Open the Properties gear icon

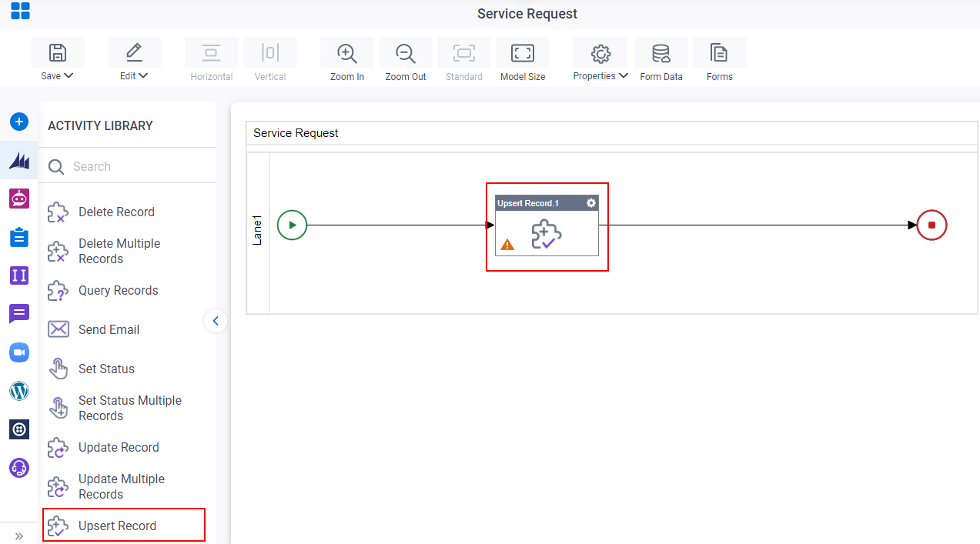[x=600, y=52]
